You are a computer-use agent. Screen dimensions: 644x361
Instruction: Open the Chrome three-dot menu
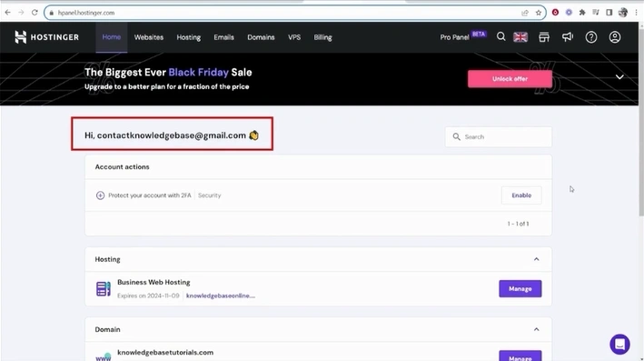tap(636, 13)
